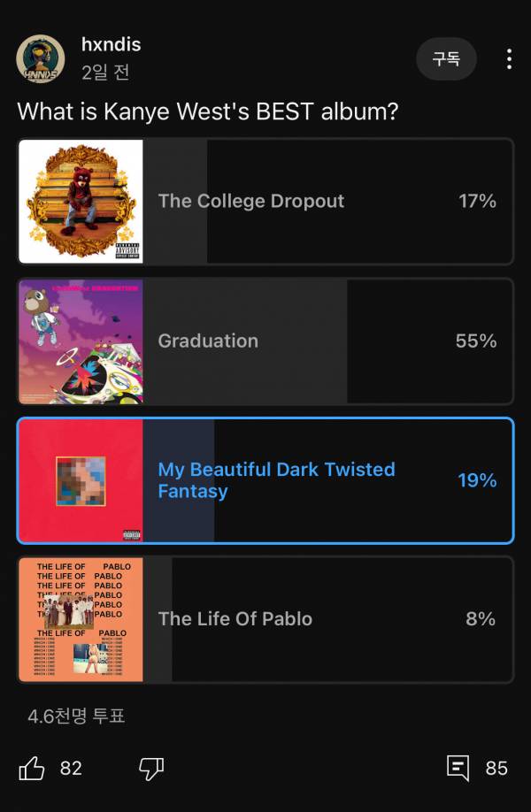This screenshot has width=531, height=812.
Task: Open the three-dot more options menu
Action: pyautogui.click(x=509, y=59)
